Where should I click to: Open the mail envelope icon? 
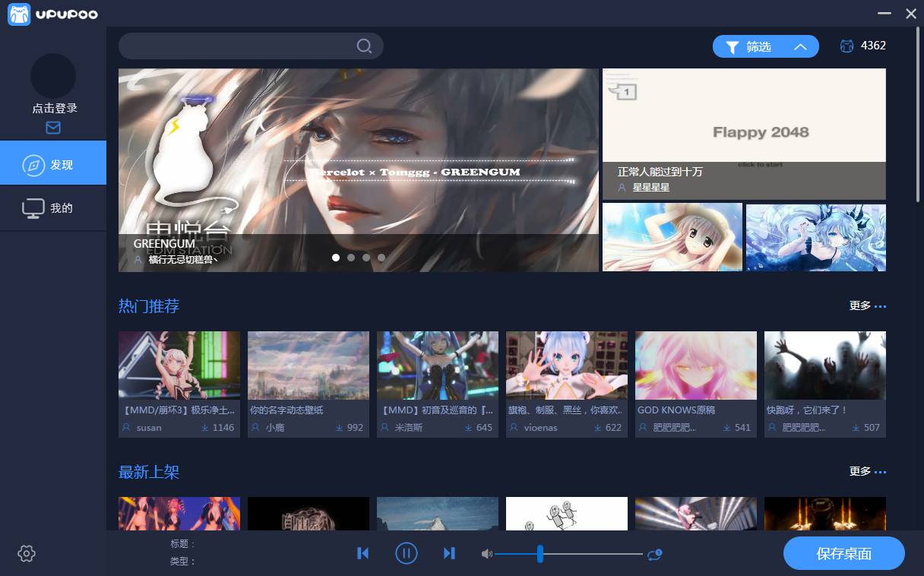pyautogui.click(x=53, y=128)
